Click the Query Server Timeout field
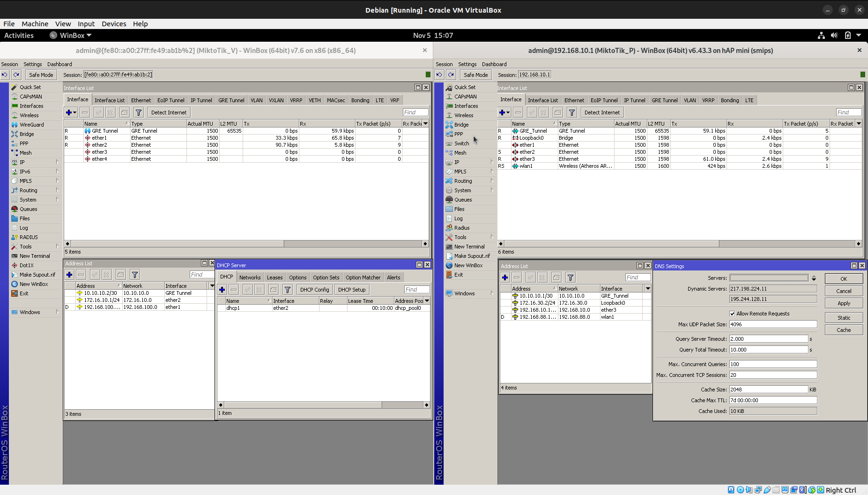Screen dimensions: 868x495 click(x=769, y=339)
